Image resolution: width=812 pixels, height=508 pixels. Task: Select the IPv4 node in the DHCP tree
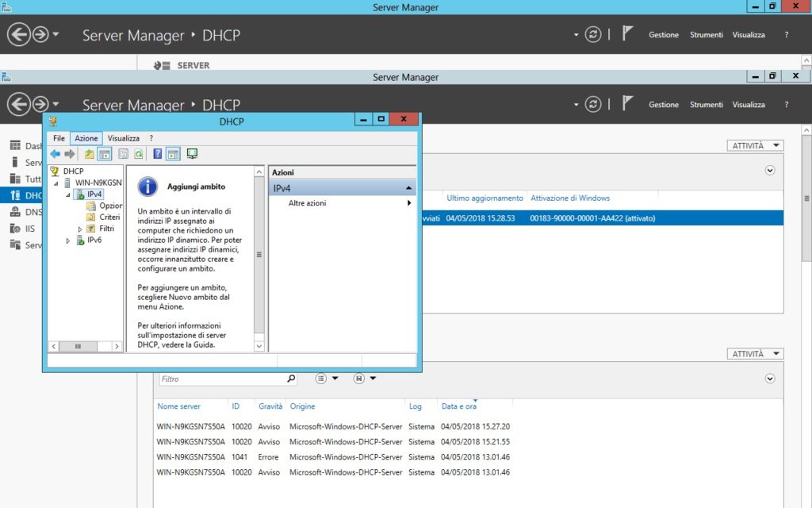pyautogui.click(x=94, y=194)
